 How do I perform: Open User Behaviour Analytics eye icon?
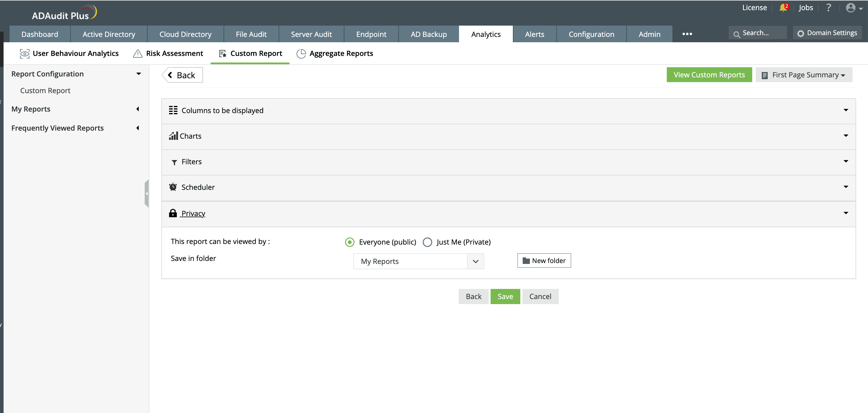(25, 54)
